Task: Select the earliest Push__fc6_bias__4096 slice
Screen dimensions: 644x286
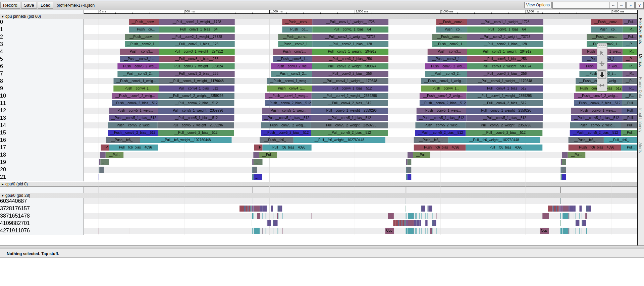Action: click(105, 148)
